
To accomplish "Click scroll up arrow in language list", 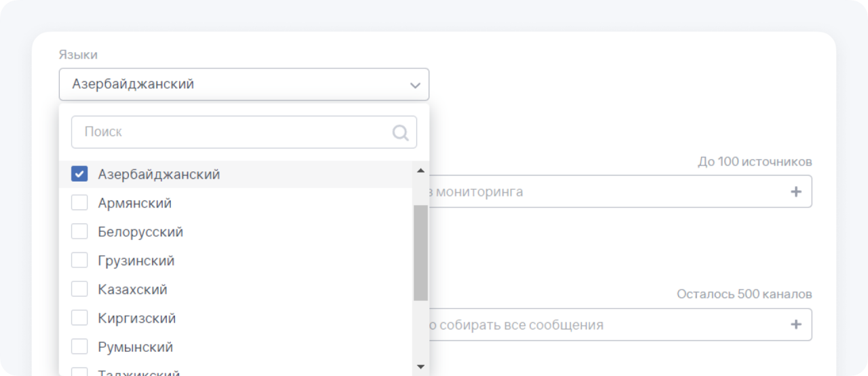I will coord(420,171).
